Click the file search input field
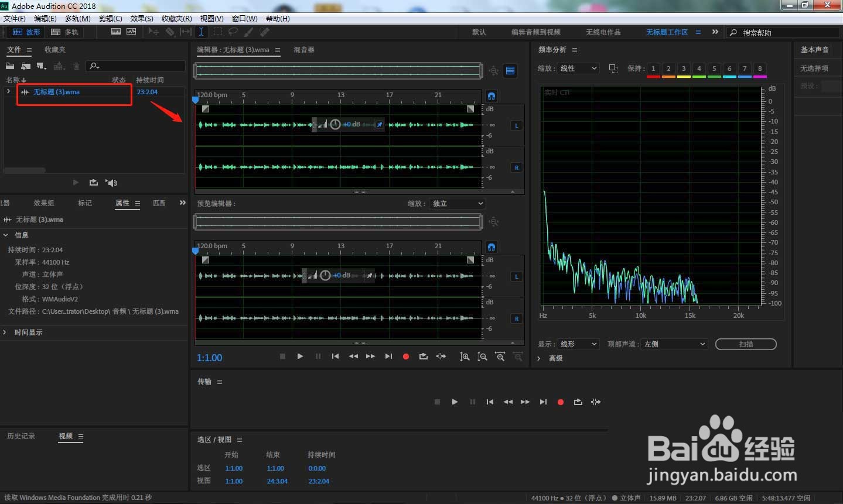This screenshot has width=843, height=504. coord(136,66)
